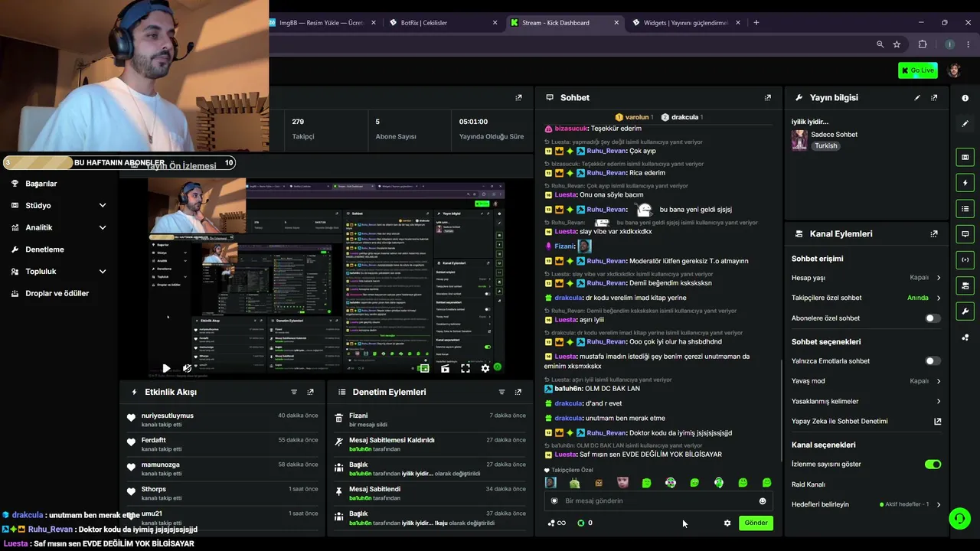Edit stream info with Yayın bilgisi pencil
Image resolution: width=980 pixels, height=551 pixels.
pos(917,98)
